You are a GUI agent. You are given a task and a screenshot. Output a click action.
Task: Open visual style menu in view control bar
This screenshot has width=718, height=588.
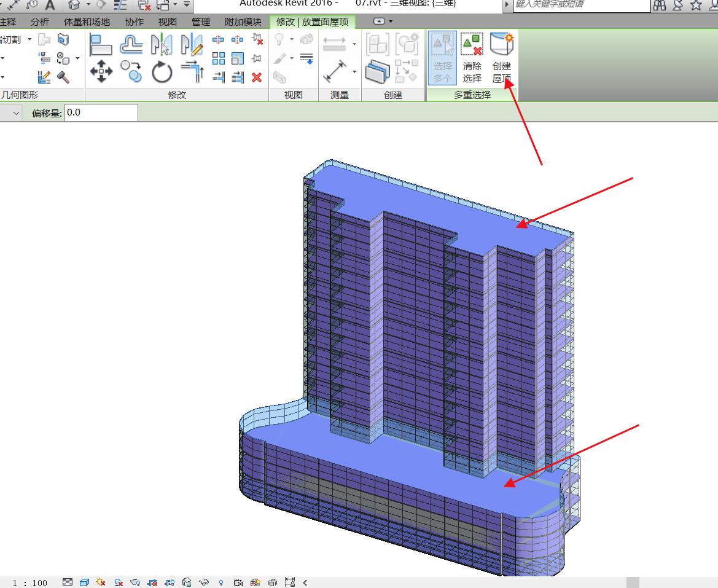85,582
